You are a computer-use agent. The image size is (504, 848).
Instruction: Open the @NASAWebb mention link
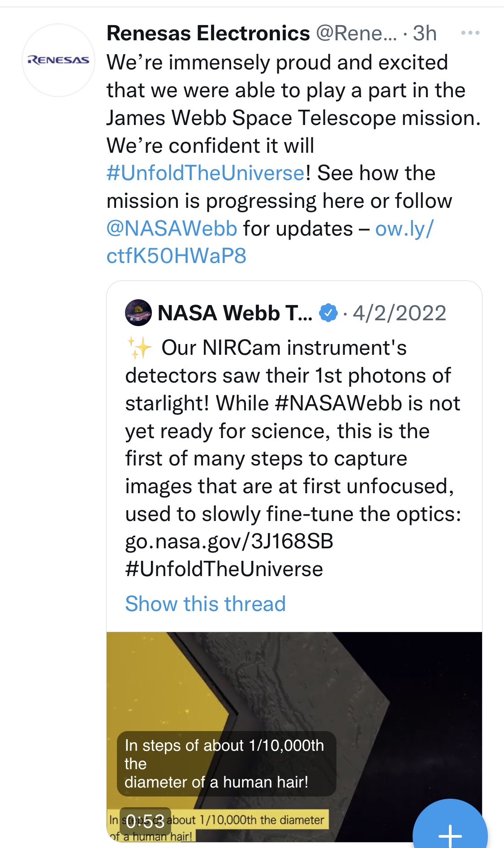[172, 229]
